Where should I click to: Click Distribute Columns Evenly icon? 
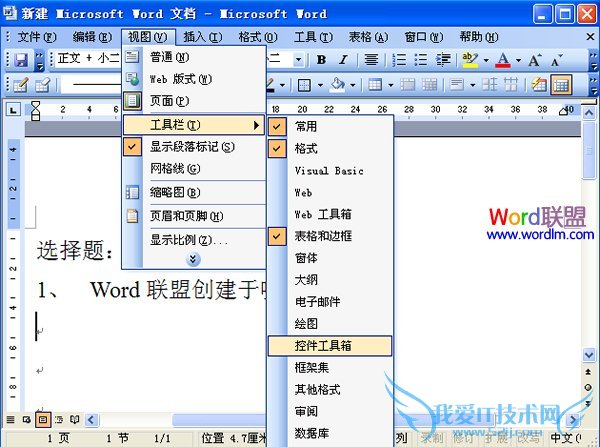click(x=511, y=85)
